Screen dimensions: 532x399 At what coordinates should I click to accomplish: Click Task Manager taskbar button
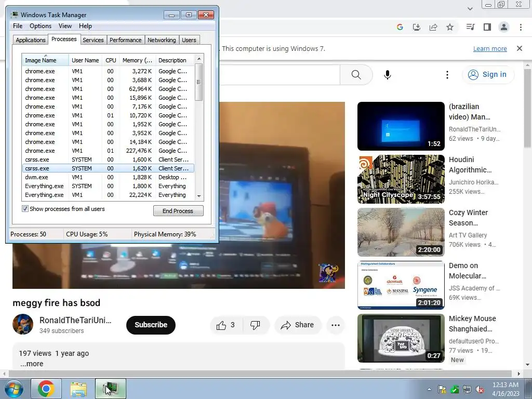point(111,389)
